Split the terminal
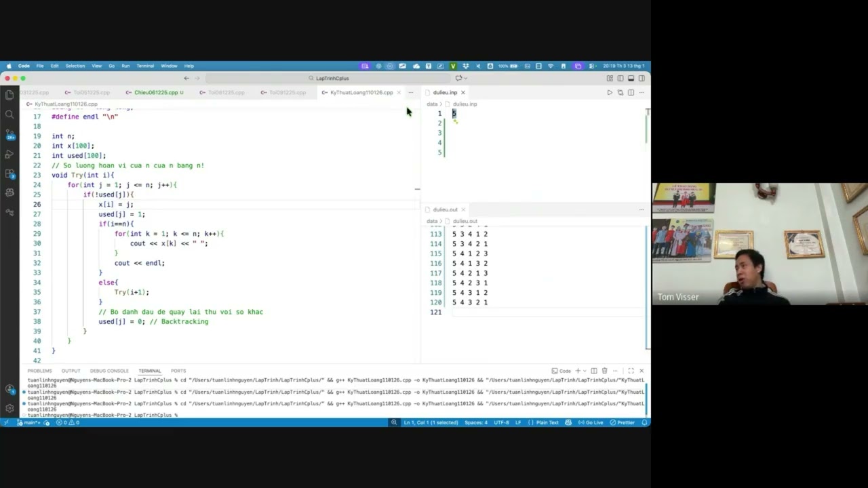 [594, 371]
